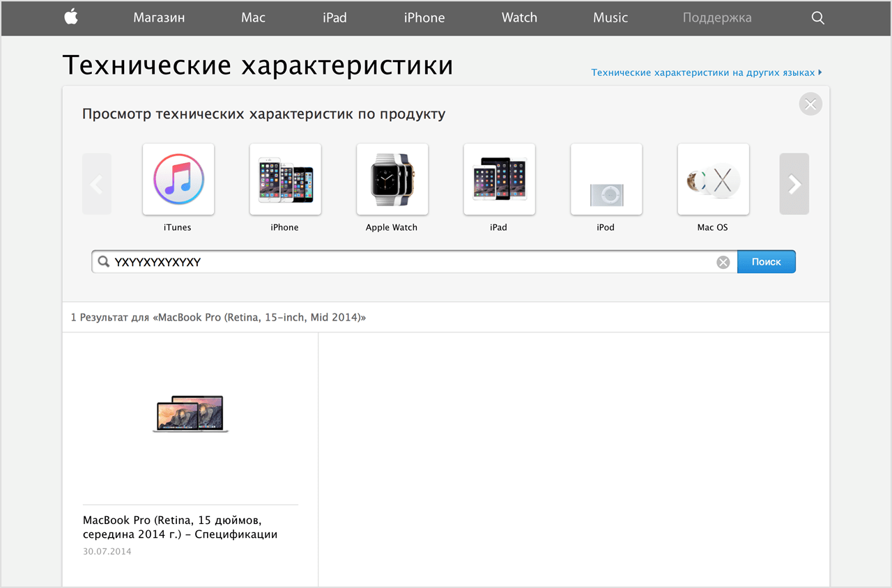Screen dimensions: 892x588
Task: Open the Поддержка menu item
Action: click(x=717, y=18)
